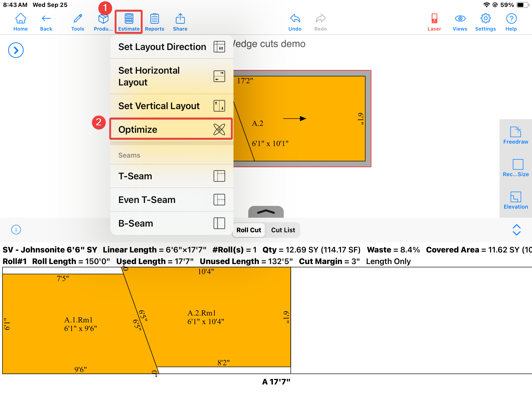Switch to the Cut List segment

click(283, 230)
